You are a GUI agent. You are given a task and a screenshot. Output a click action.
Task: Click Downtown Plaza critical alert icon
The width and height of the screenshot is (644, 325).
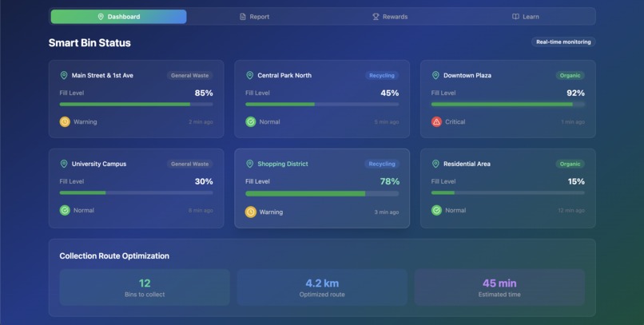coord(436,122)
